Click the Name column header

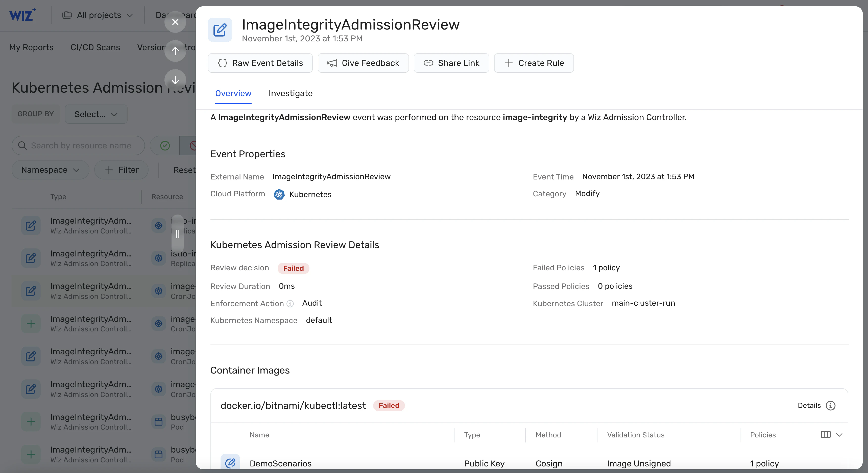(x=259, y=435)
